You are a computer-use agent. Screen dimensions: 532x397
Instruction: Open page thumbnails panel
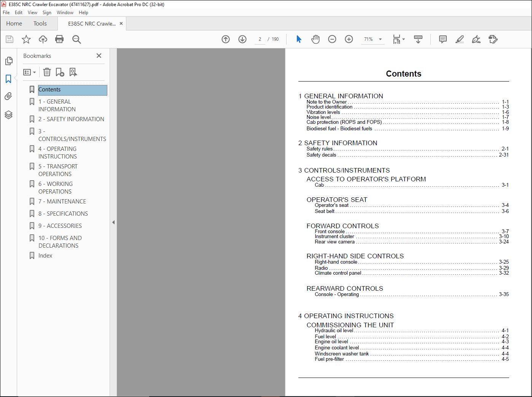(8, 61)
